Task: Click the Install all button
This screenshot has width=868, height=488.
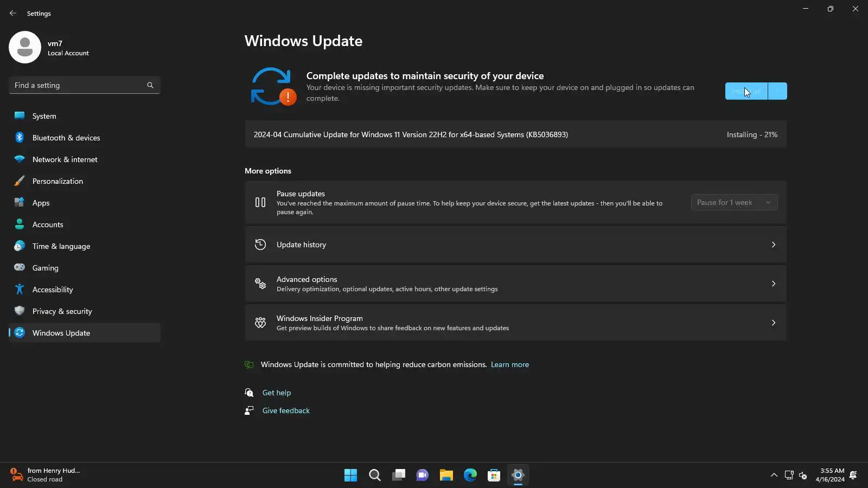Action: point(746,91)
